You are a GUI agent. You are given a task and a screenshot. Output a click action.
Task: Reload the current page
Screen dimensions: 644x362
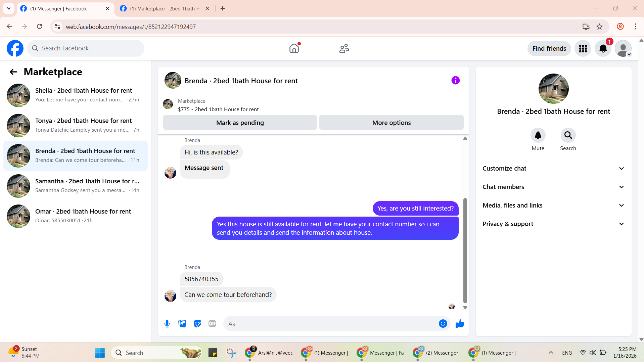[x=39, y=27]
